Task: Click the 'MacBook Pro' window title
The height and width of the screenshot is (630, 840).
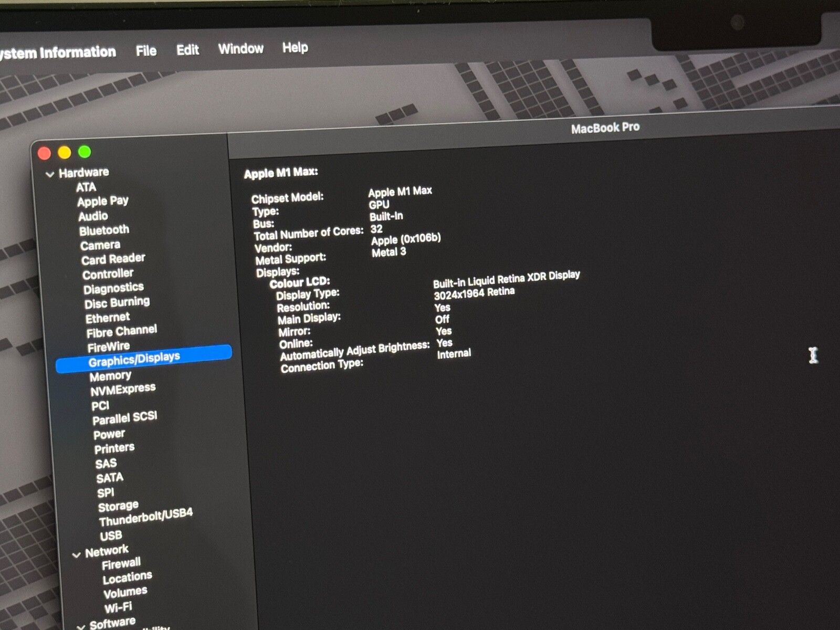Action: tap(605, 128)
